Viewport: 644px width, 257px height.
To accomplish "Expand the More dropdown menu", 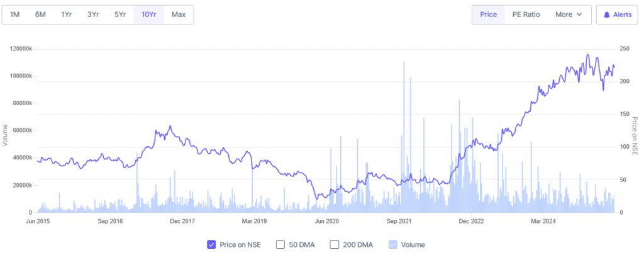I will pos(568,14).
